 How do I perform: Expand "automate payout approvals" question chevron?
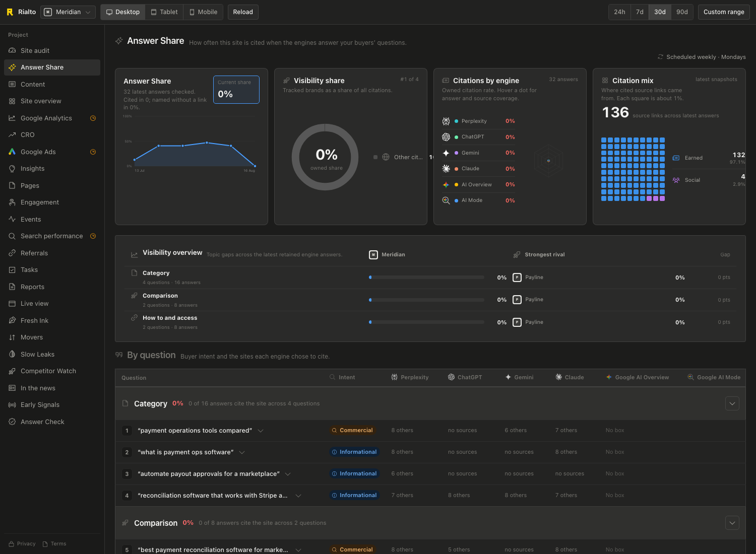pyautogui.click(x=288, y=474)
